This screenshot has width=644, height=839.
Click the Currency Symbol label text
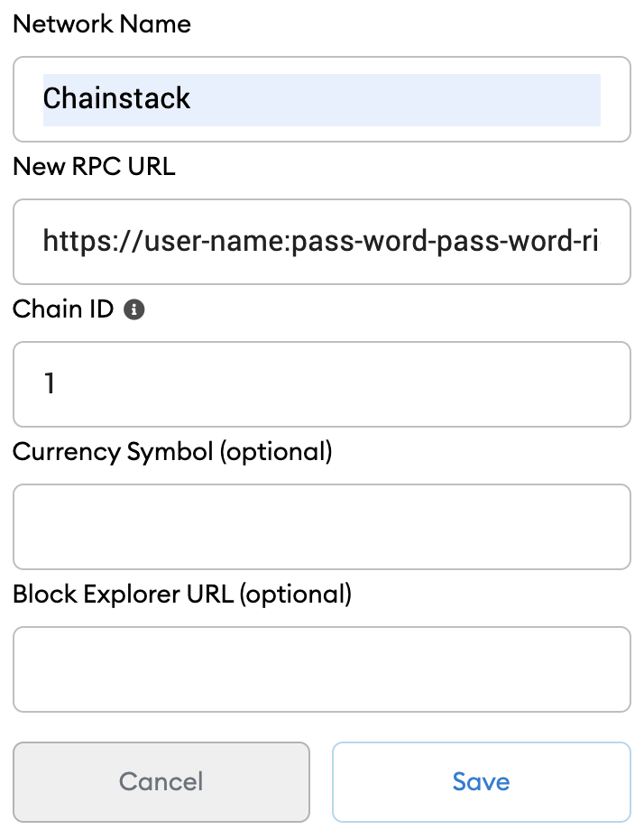pos(113,452)
